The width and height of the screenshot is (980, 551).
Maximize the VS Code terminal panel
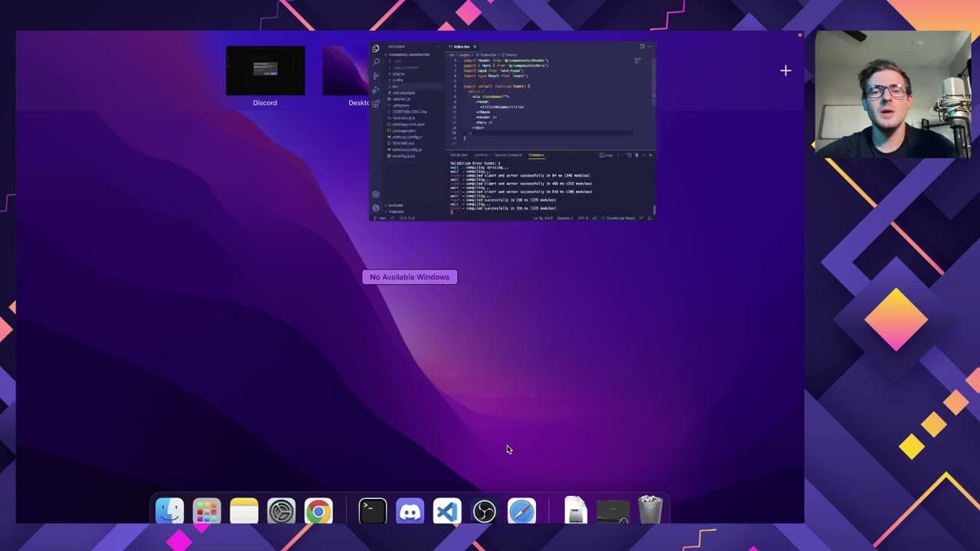(643, 155)
